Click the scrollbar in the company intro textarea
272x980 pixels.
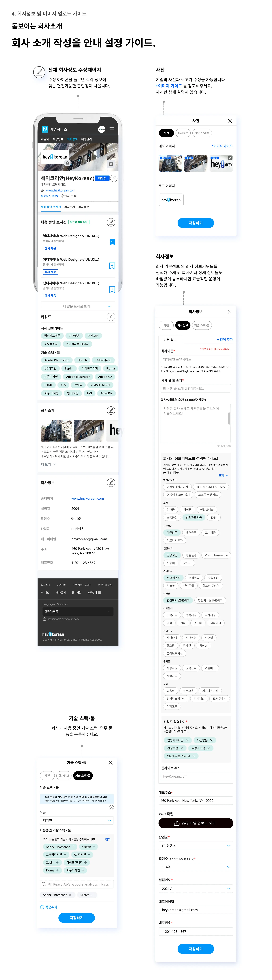click(229, 418)
